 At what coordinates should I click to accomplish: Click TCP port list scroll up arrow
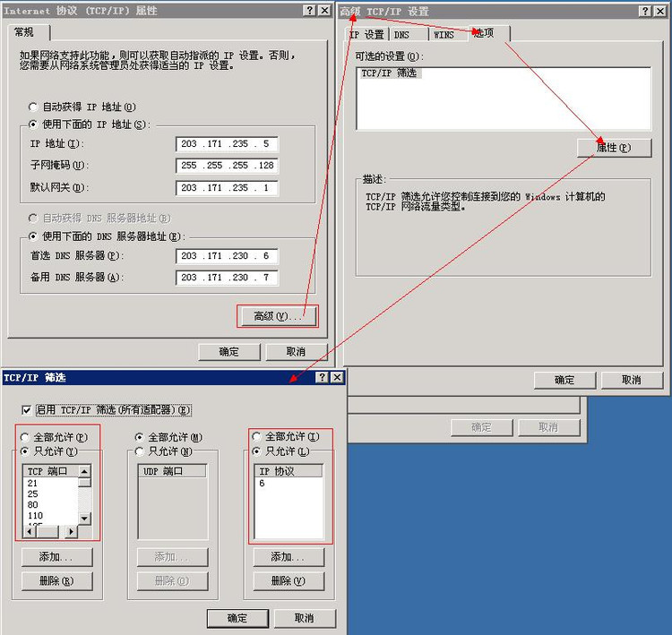click(x=85, y=471)
